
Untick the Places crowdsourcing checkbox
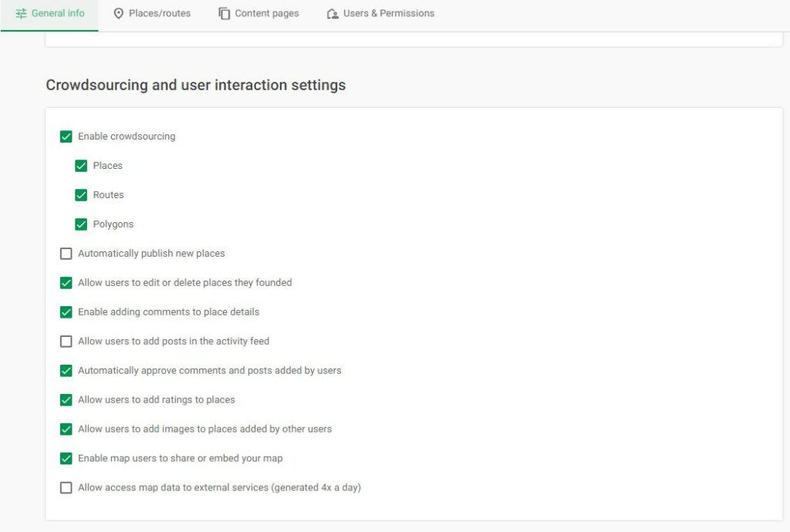click(81, 166)
